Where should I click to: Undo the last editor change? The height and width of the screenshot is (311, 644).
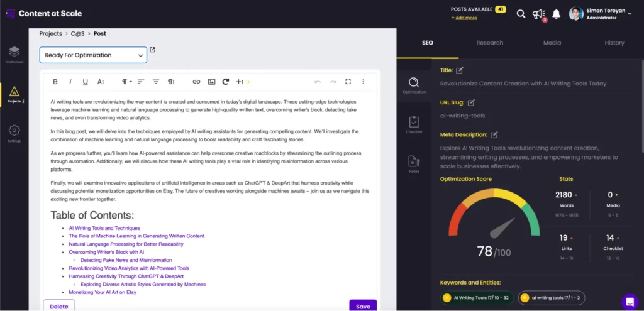318,82
